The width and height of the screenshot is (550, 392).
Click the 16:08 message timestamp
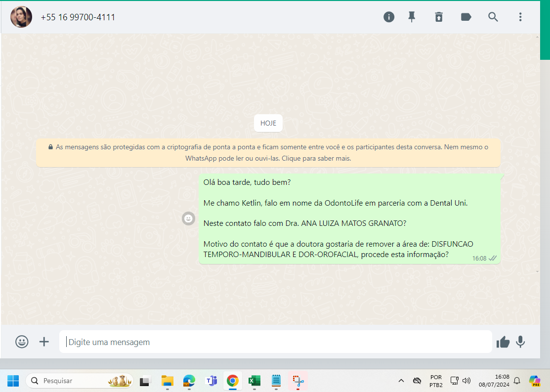479,259
